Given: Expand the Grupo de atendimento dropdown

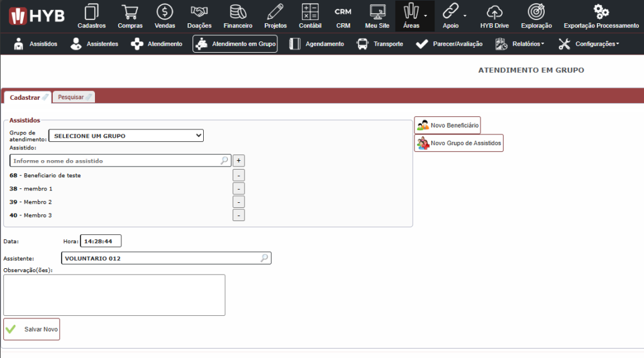Looking at the screenshot, I should coord(128,136).
